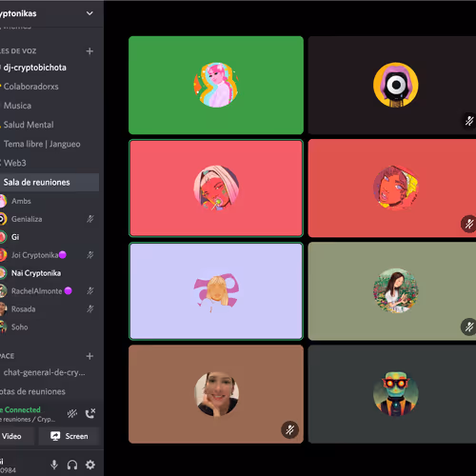Click muted icon on brown participant tile

point(289,429)
